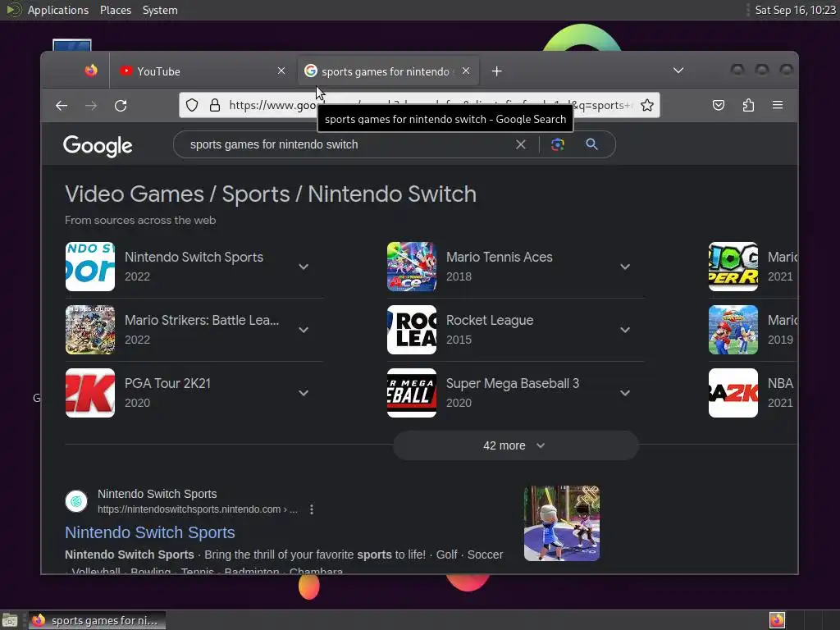Image resolution: width=840 pixels, height=630 pixels.
Task: Expand the Nintendo Switch Sports entry
Action: [x=304, y=267]
